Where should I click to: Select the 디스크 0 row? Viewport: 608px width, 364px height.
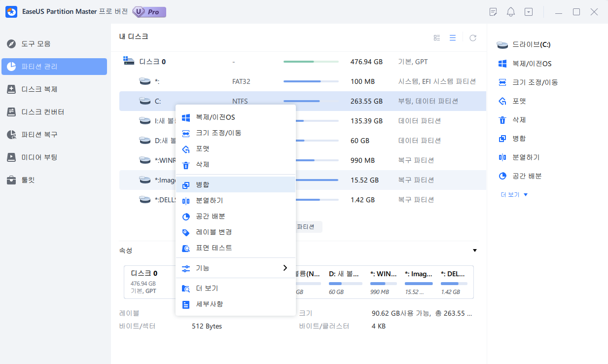302,62
